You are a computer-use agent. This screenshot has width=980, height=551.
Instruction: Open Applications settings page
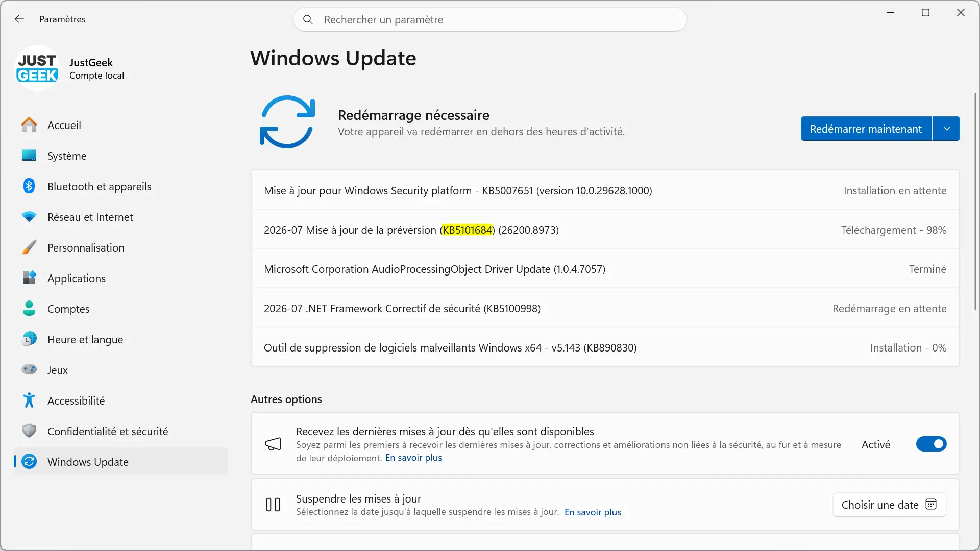click(x=120, y=278)
